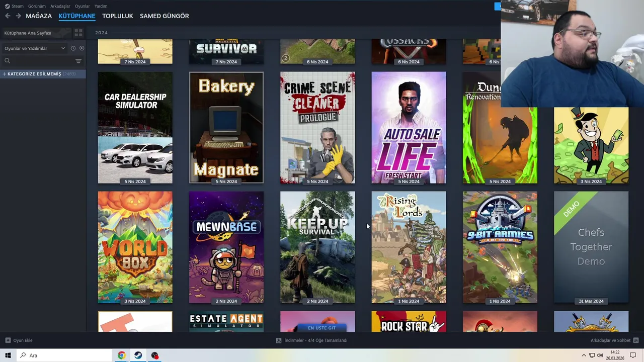Open 9-Bit Armies game cover
Viewport: 644px width, 362px height.
pyautogui.click(x=500, y=247)
